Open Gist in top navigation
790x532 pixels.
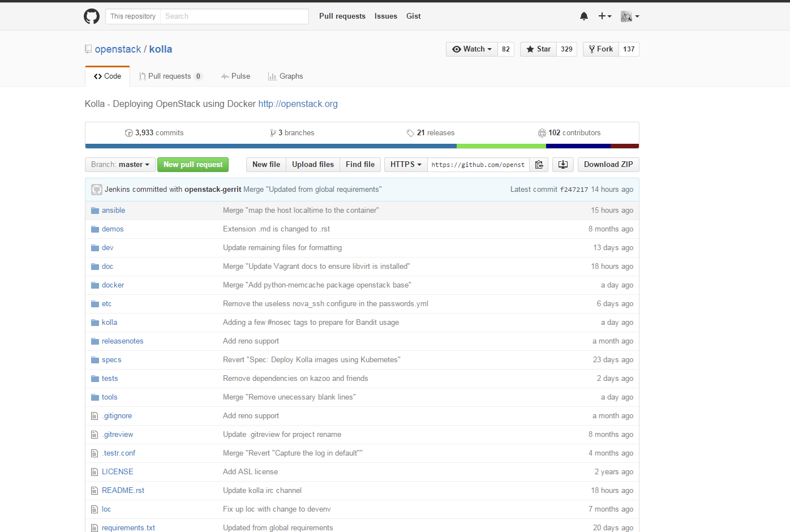[x=414, y=16]
